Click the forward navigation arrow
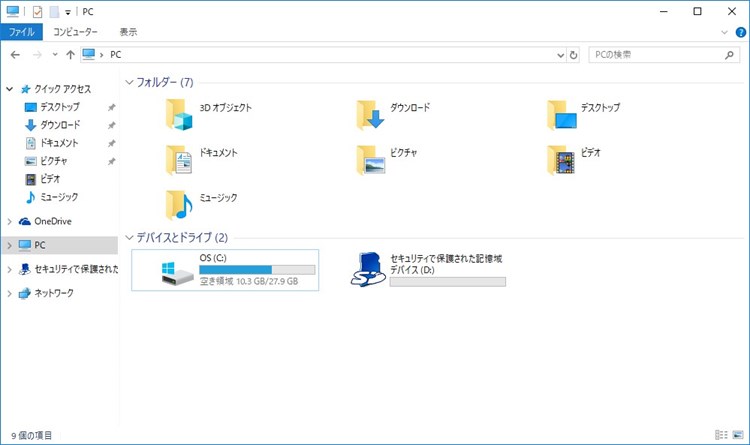Screen dimensions: 750x445 [x=37, y=55]
